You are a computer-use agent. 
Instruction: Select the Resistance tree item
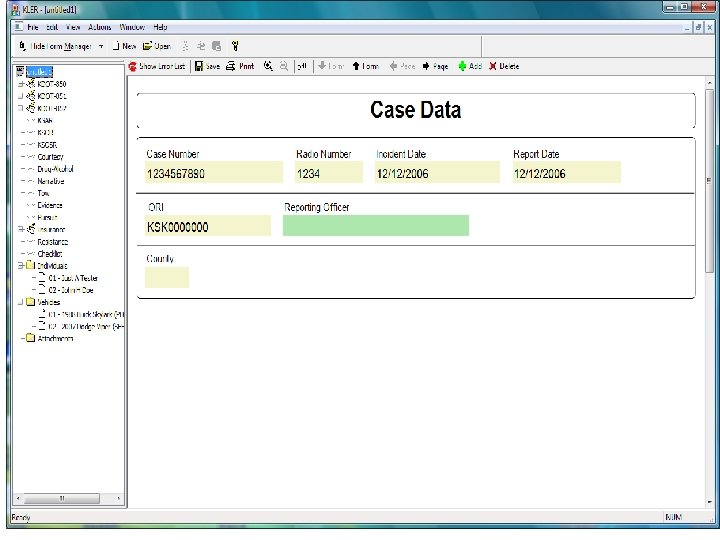click(53, 242)
